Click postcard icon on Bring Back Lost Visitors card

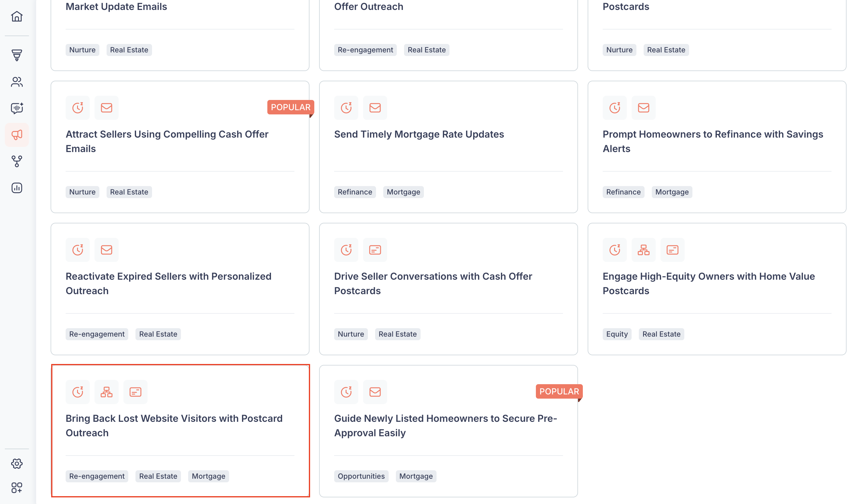pos(135,392)
